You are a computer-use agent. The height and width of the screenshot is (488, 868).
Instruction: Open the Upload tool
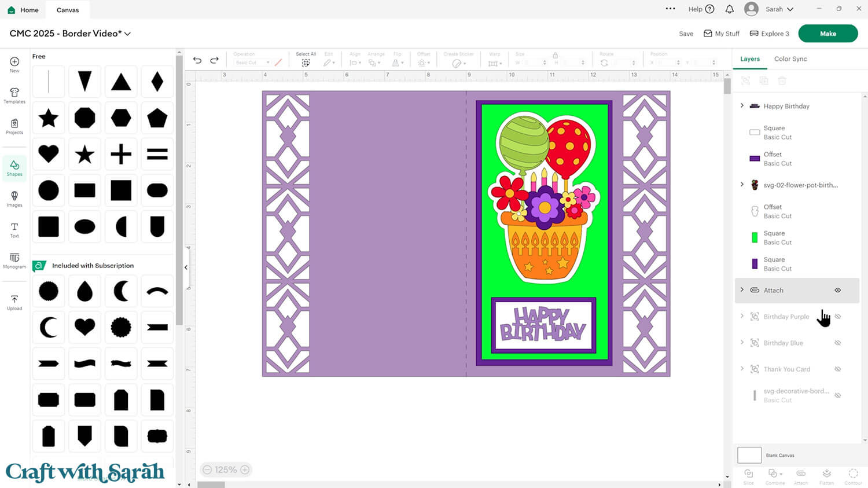tap(14, 302)
